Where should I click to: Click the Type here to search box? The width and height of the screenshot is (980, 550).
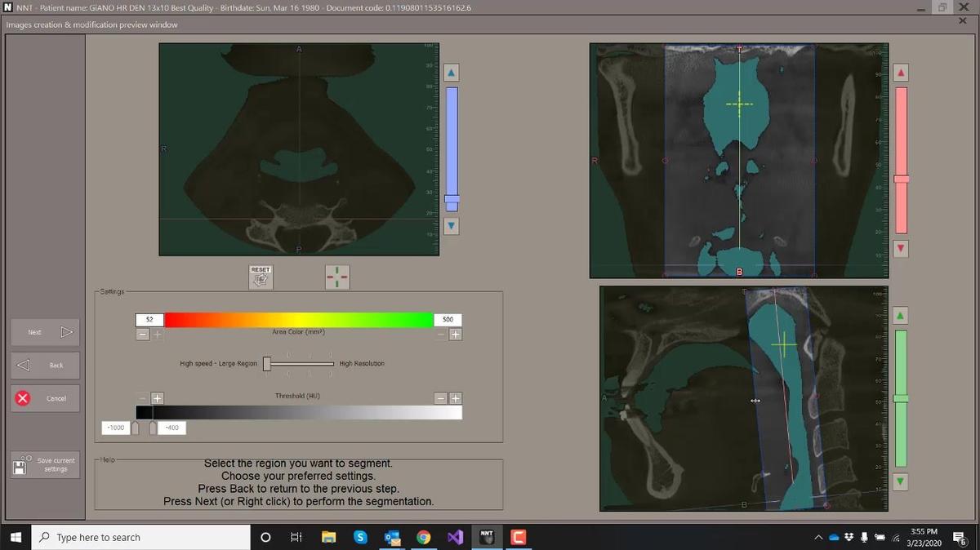pos(140,537)
